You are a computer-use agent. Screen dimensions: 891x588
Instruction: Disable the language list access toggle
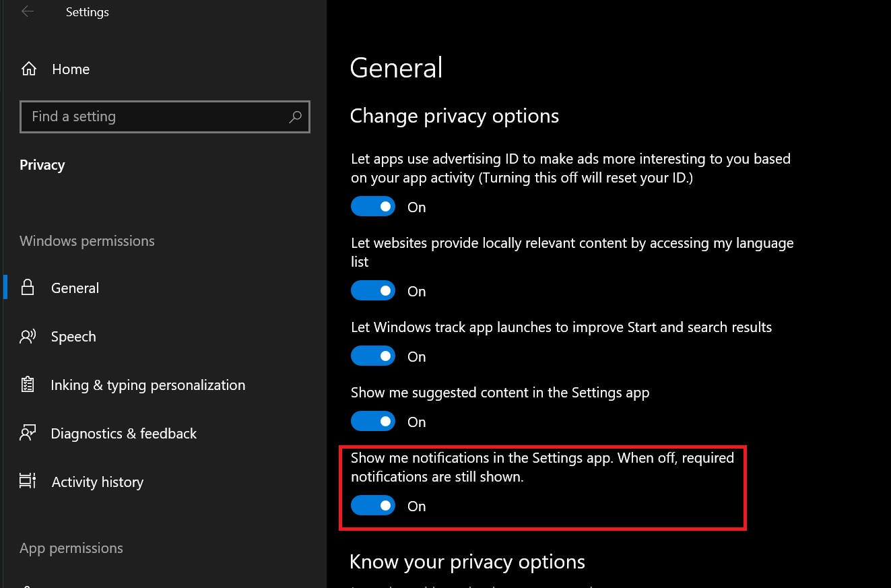(373, 290)
